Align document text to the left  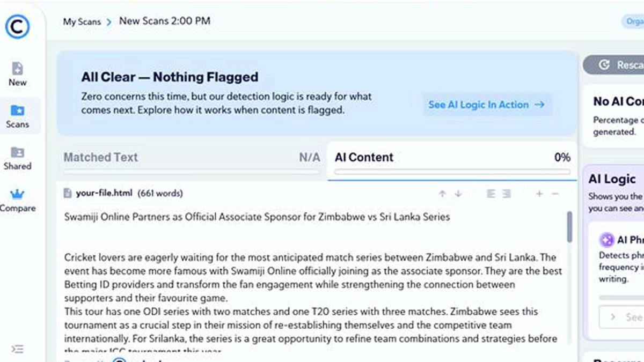491,194
